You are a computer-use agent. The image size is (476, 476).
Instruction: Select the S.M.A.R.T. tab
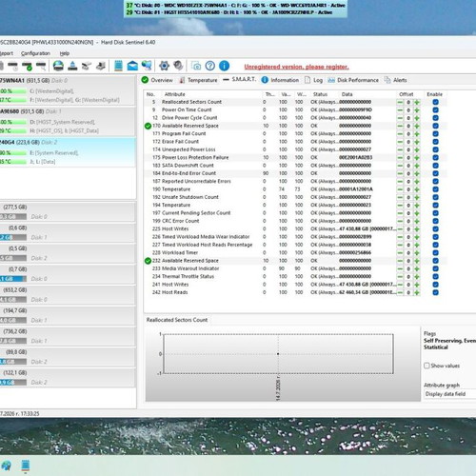(x=239, y=79)
